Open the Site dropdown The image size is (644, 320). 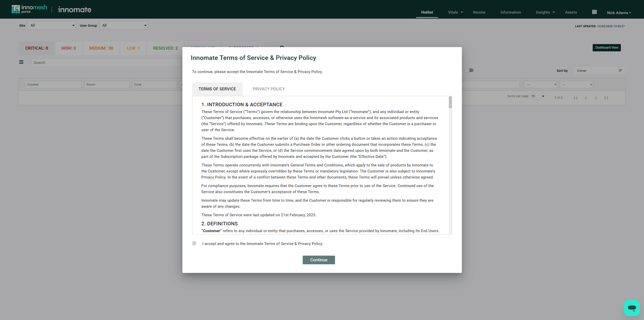pos(52,25)
